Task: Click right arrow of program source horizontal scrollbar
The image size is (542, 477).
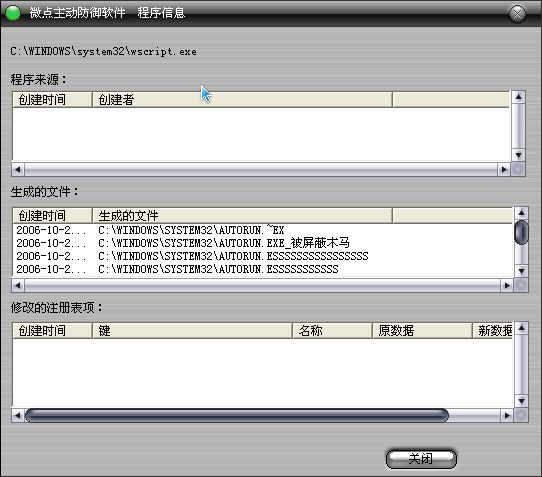Action: point(504,169)
